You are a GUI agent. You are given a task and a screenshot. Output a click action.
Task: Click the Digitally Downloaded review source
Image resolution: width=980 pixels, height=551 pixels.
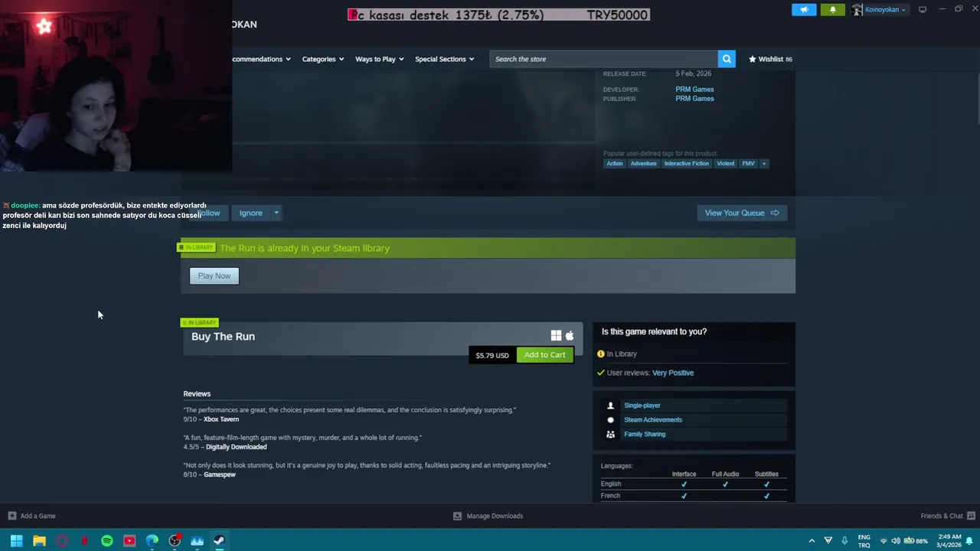[237, 447]
